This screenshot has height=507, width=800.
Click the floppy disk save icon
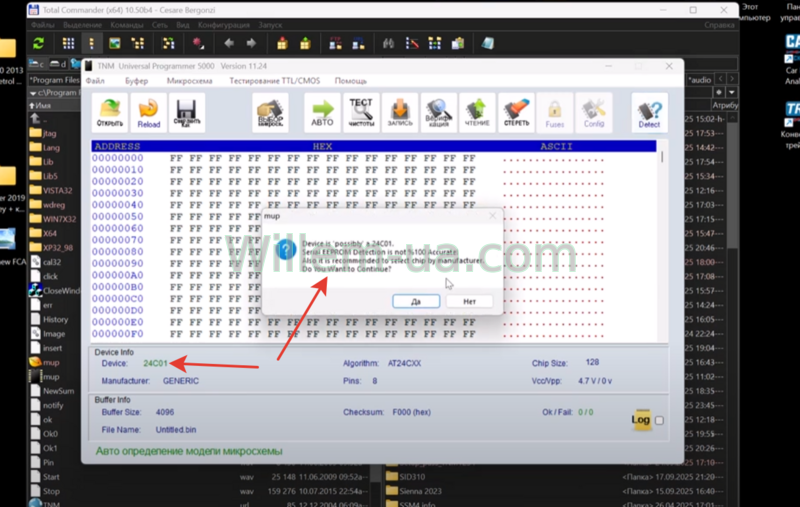click(186, 112)
